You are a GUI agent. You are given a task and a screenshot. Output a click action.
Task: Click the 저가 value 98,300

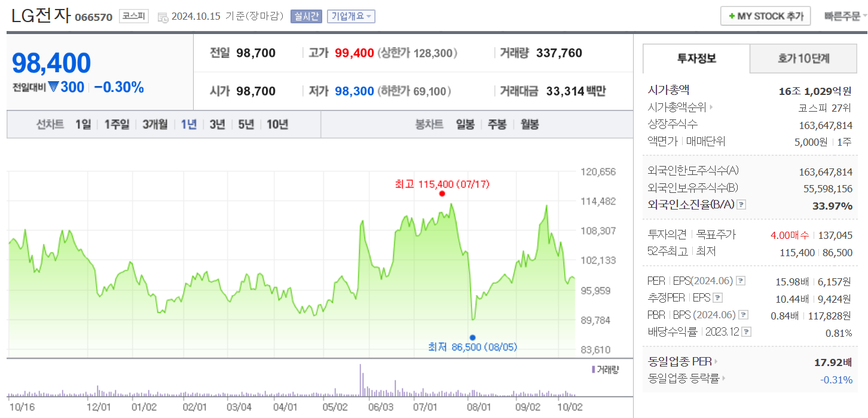(x=354, y=91)
